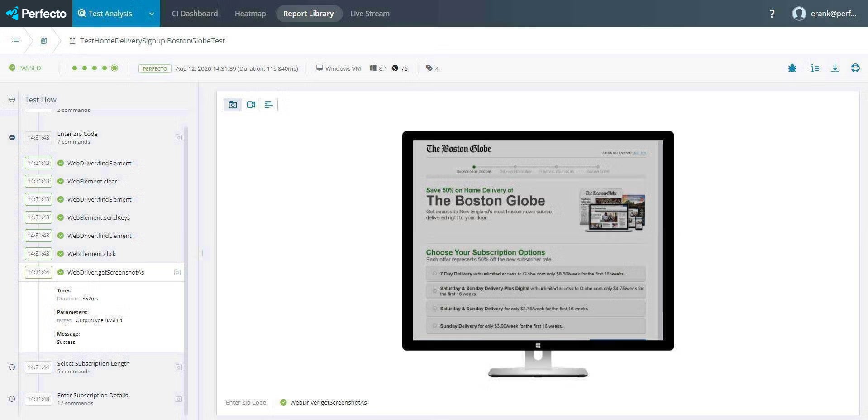Click the panel splitter handle
The width and height of the screenshot is (868, 420).
201,253
